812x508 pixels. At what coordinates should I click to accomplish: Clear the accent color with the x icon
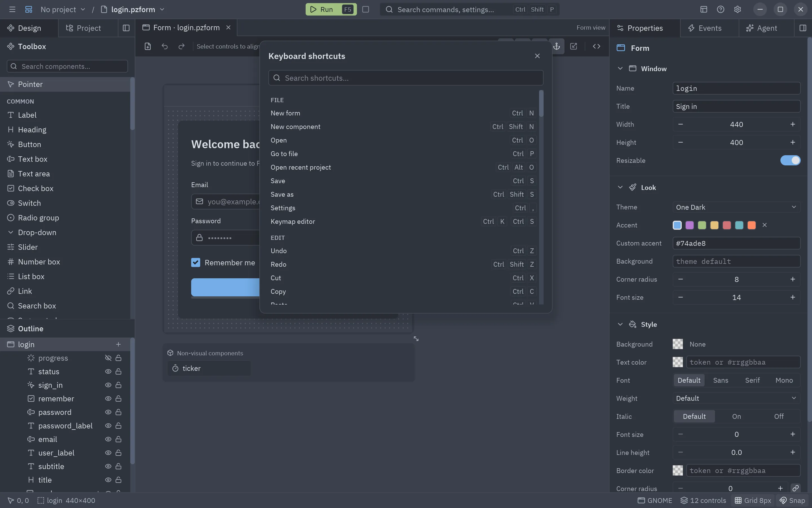(764, 225)
